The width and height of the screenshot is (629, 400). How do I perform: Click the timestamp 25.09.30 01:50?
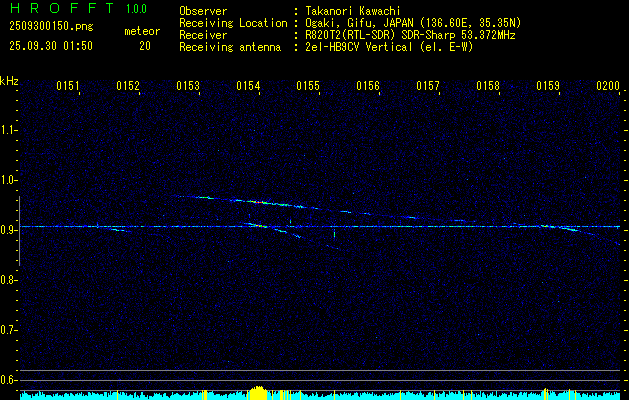51,46
